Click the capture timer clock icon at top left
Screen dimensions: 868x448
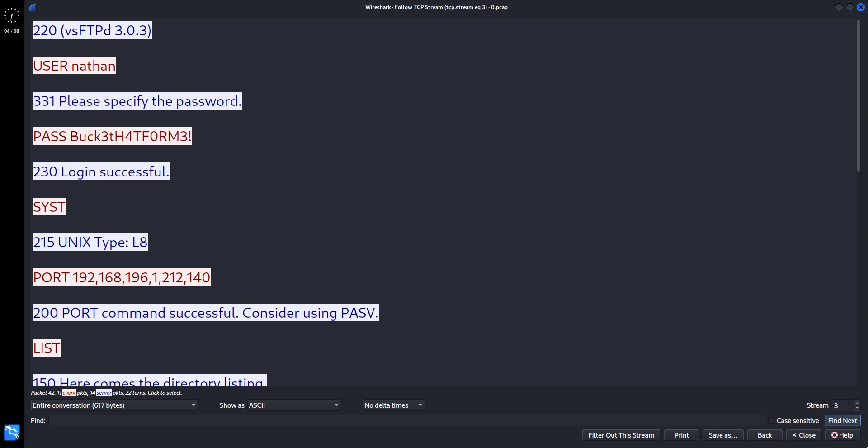[11, 16]
